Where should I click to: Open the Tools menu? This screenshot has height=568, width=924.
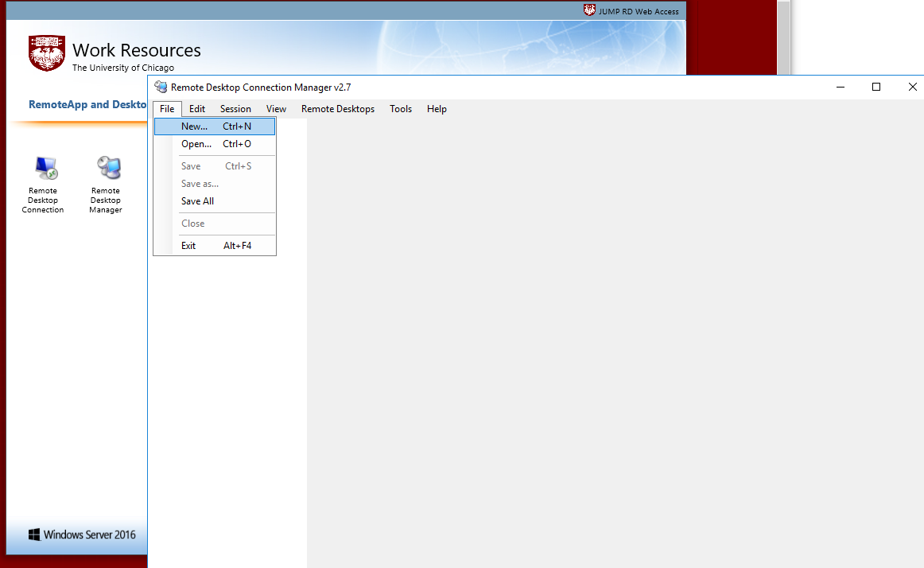400,109
